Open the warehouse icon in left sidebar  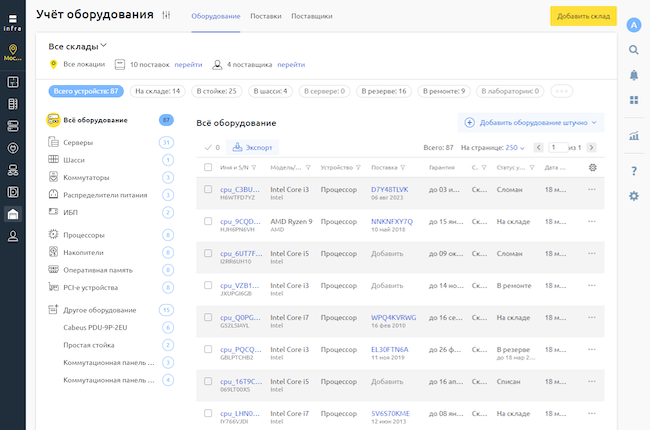[13, 214]
